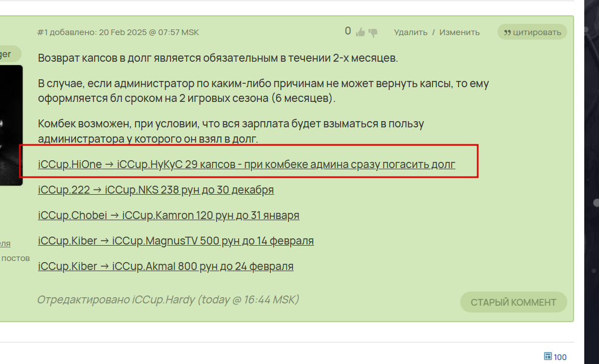Click the Комбек возможен paragraph
Image resolution: width=599 pixels, height=364 pixels.
tap(231, 131)
